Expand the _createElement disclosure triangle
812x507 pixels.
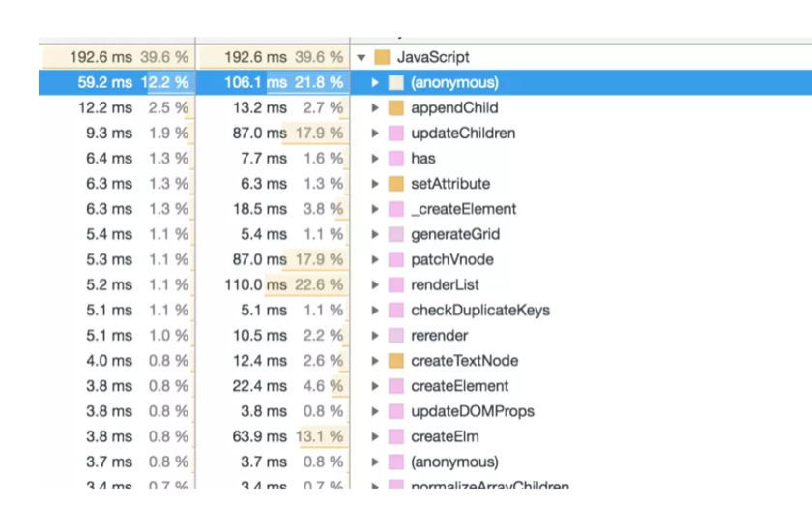(375, 209)
